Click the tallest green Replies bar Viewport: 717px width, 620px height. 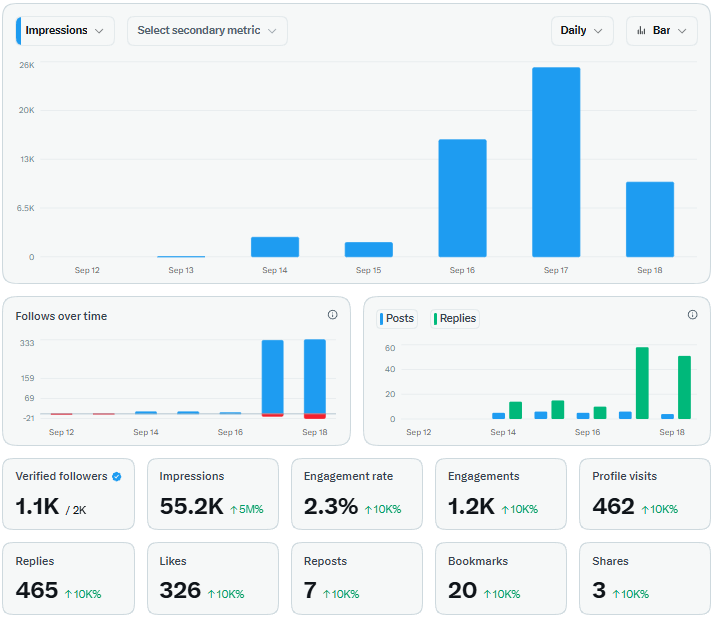[642, 383]
